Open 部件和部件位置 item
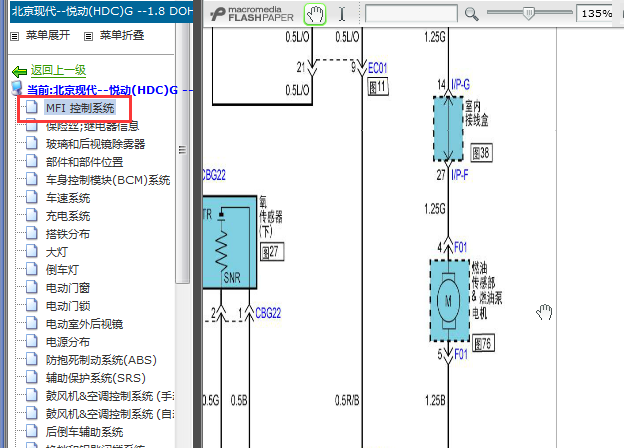Image resolution: width=624 pixels, height=448 pixels. (84, 162)
